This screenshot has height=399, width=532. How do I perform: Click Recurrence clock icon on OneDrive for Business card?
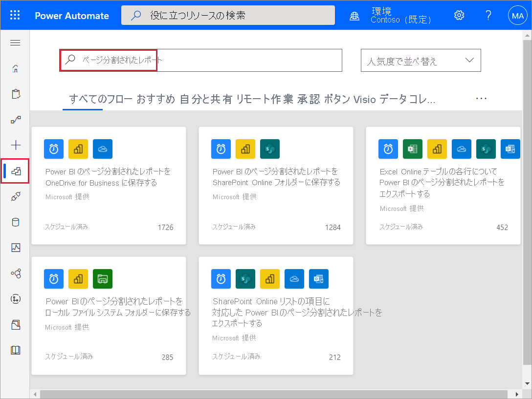(54, 149)
